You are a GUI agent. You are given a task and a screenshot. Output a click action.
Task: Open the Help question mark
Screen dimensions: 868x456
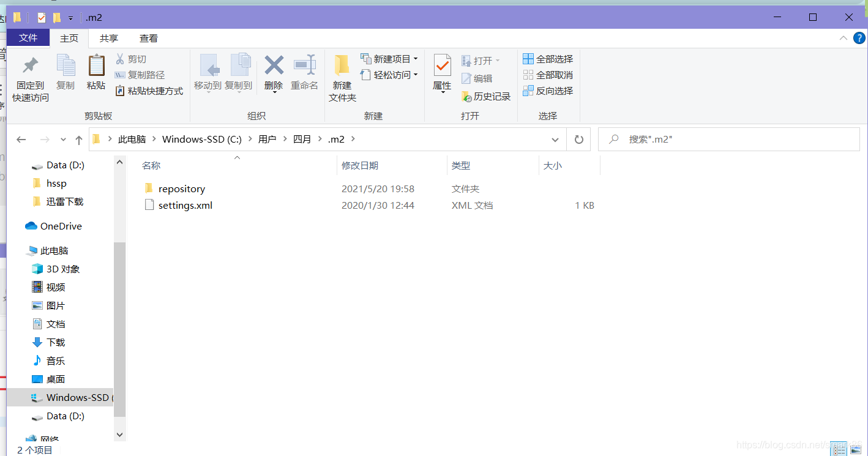(x=859, y=38)
